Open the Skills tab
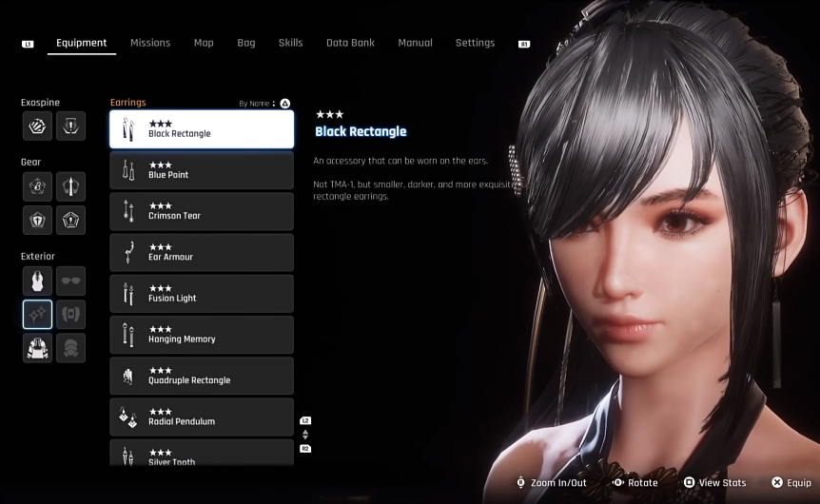 (x=290, y=43)
